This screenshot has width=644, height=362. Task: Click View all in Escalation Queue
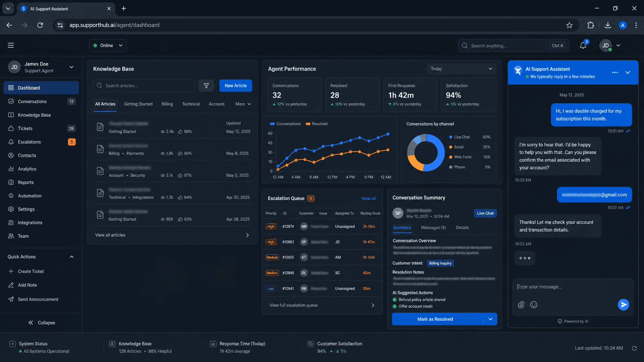tap(369, 199)
